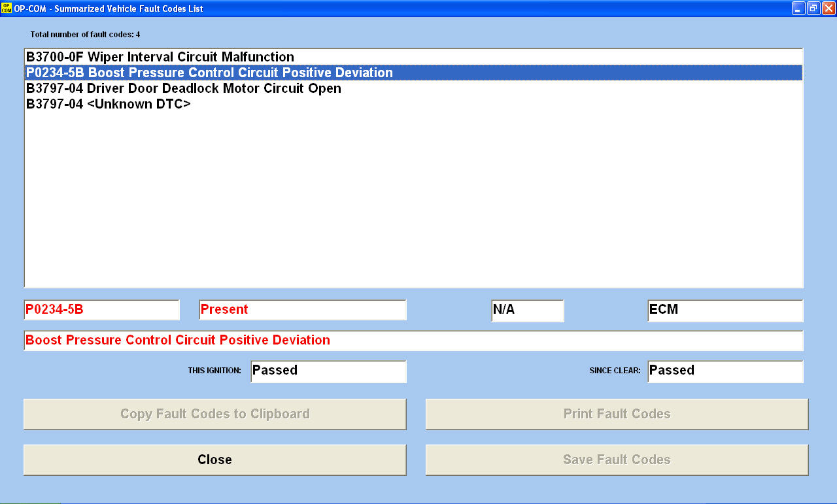Click the red Present status field
This screenshot has height=504, width=837.
point(302,310)
